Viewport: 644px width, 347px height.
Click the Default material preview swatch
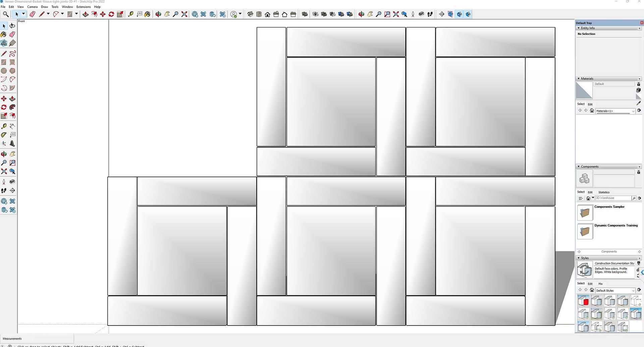pyautogui.click(x=584, y=90)
